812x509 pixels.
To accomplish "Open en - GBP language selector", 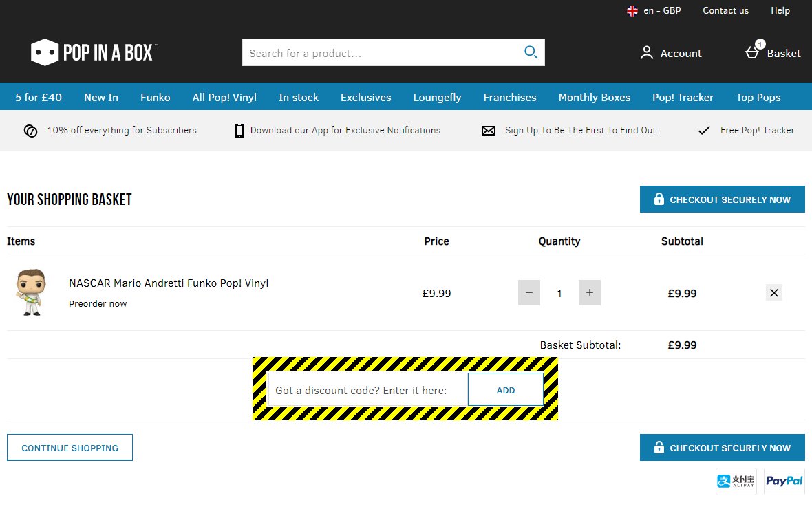I will click(x=661, y=11).
